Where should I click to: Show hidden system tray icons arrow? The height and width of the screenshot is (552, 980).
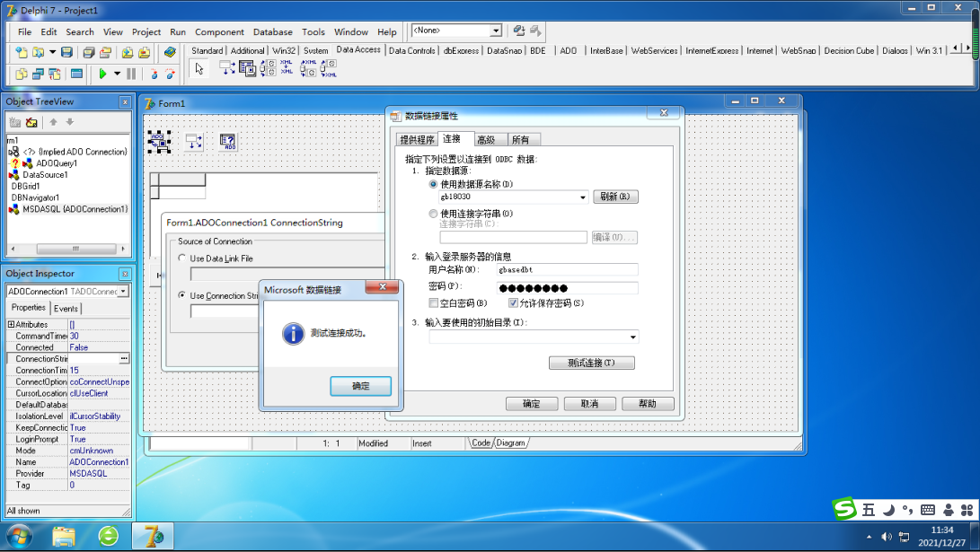click(869, 537)
